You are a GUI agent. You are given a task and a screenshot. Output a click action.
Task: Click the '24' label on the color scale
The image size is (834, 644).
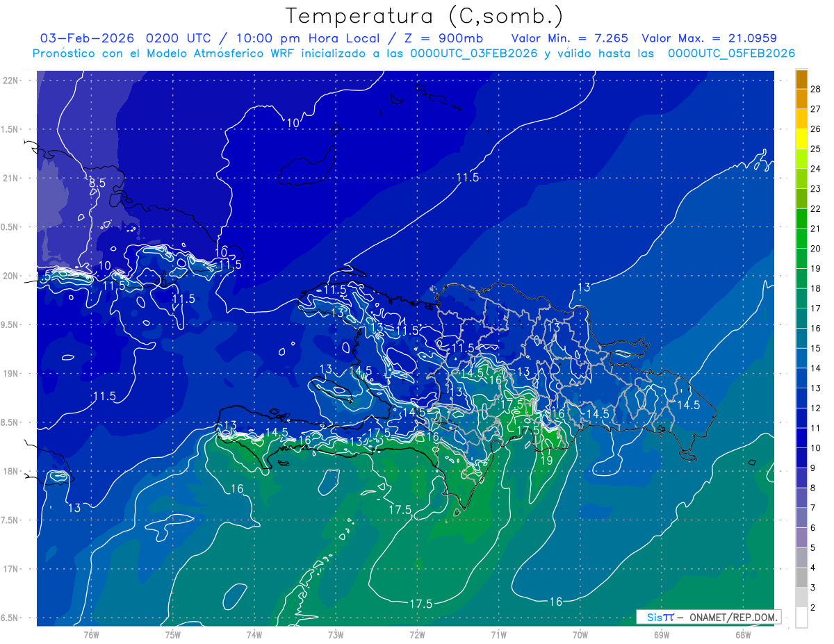[x=816, y=169]
